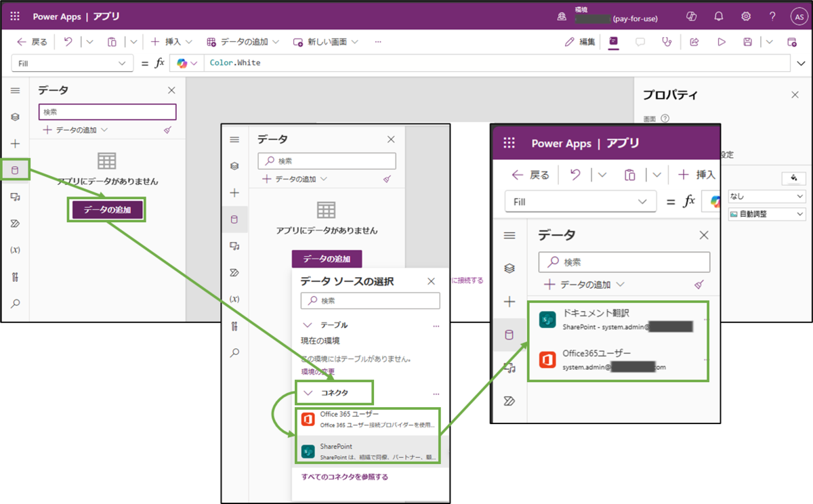The height and width of the screenshot is (504, 813).
Task: Open the tree view layers icon in the main sidebar
Action: (15, 117)
